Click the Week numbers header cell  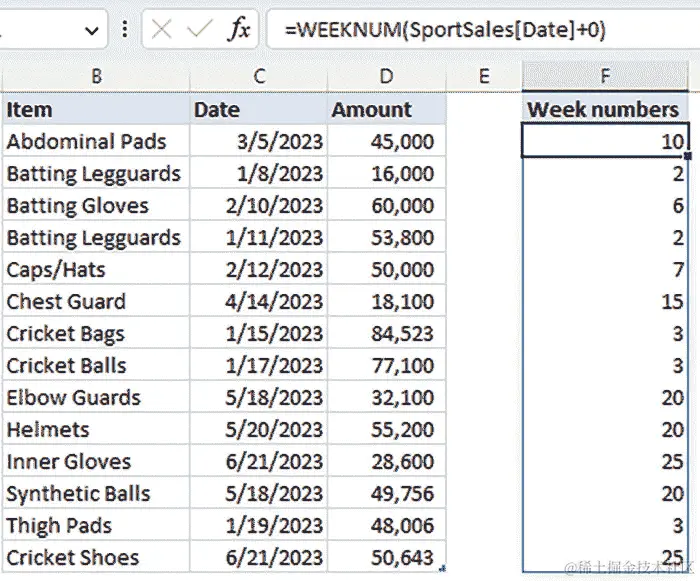click(x=605, y=109)
